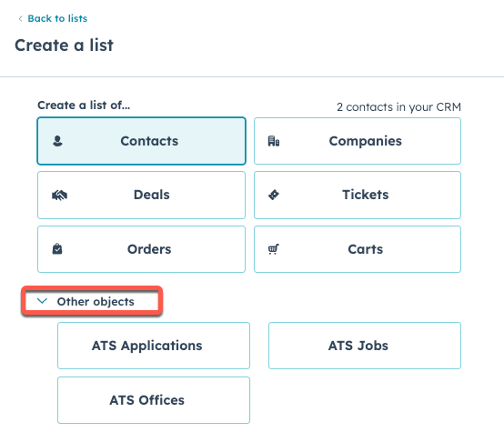Click the Tickets ticket icon
This screenshot has height=432, width=504.
pos(274,195)
